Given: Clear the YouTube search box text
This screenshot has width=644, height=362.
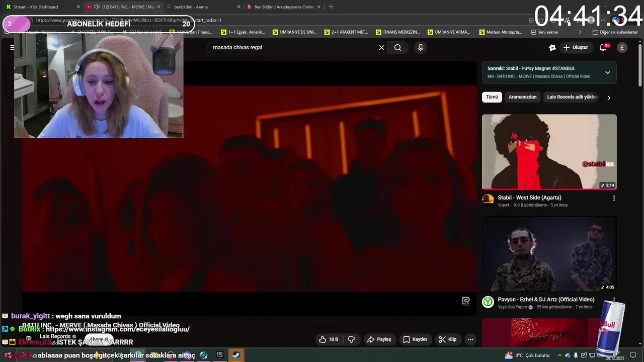Looking at the screenshot, I should (x=381, y=48).
